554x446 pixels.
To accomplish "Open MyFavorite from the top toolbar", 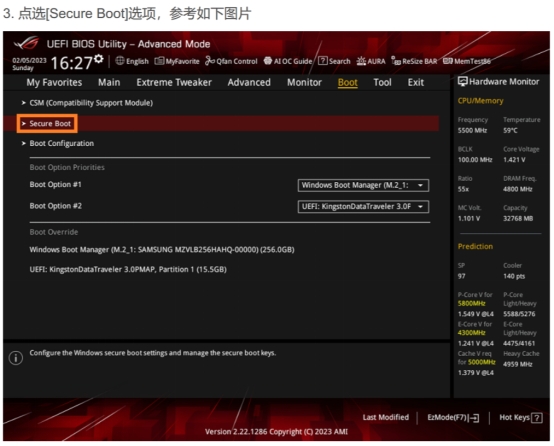I will (177, 61).
